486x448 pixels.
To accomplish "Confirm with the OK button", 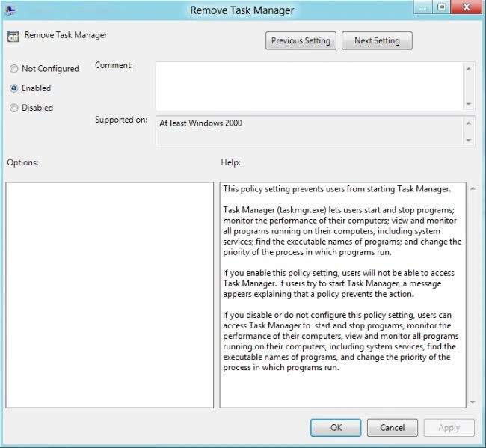I will point(336,428).
